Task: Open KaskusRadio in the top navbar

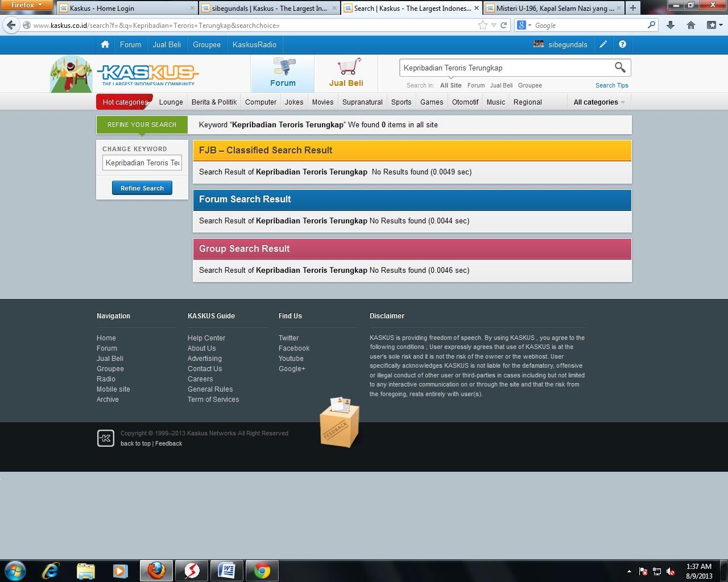Action: coord(254,44)
